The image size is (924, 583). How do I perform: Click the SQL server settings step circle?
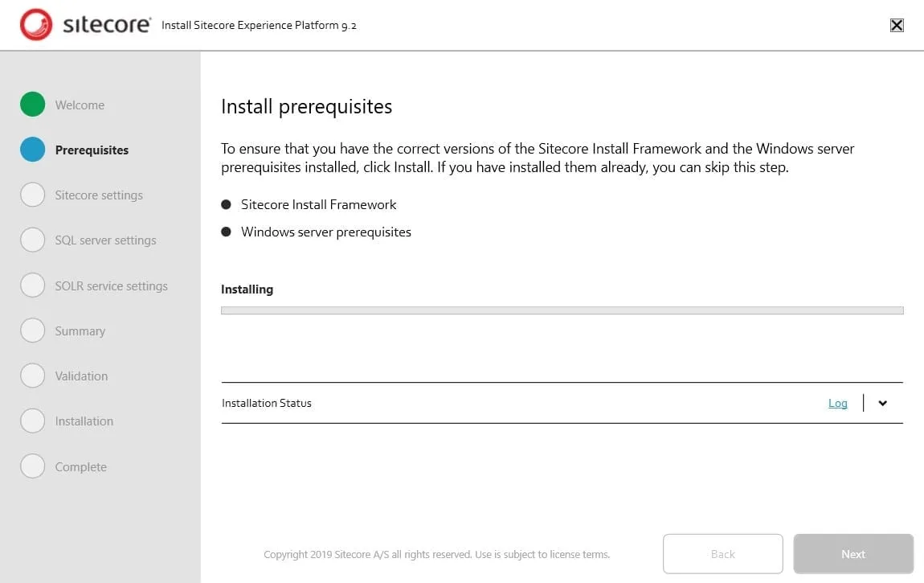[x=32, y=240]
